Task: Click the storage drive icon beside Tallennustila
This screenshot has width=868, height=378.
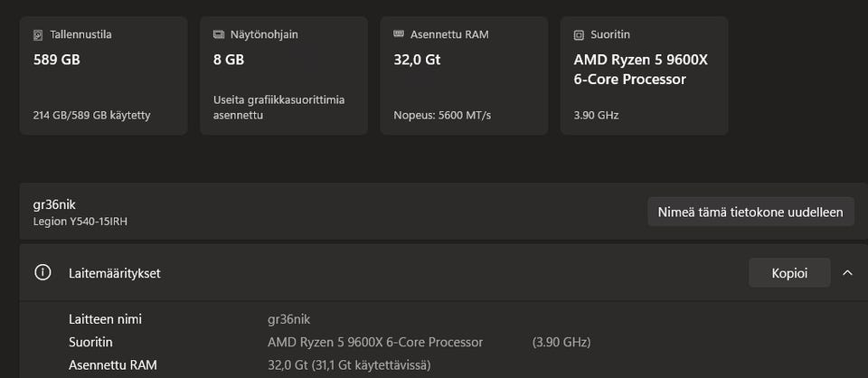Action: [38, 35]
